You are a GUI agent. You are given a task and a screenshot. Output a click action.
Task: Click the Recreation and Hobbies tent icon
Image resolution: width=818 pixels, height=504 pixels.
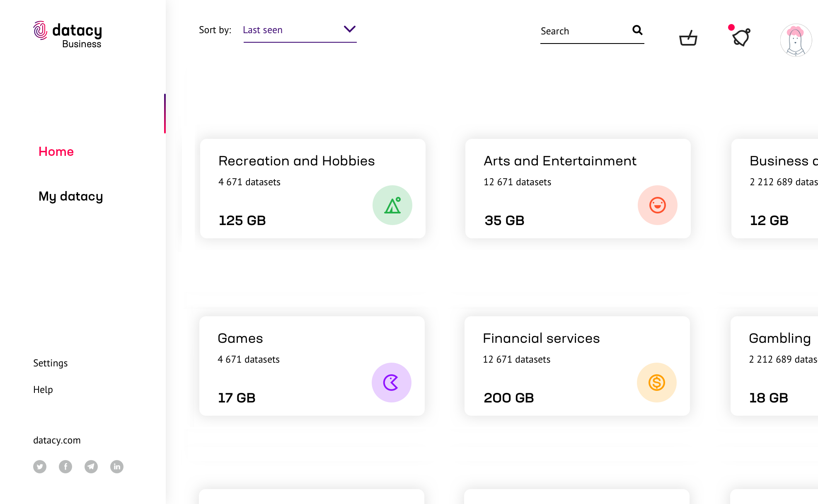[x=392, y=205]
